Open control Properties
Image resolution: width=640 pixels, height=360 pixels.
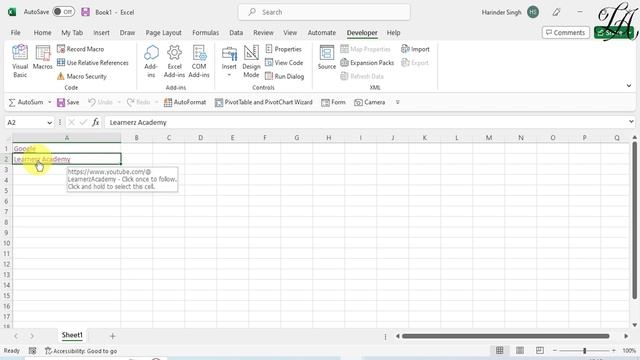point(284,49)
